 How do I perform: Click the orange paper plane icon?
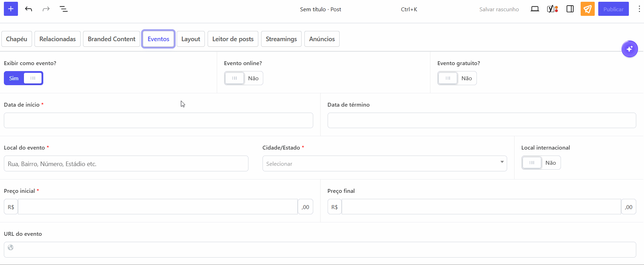[587, 9]
